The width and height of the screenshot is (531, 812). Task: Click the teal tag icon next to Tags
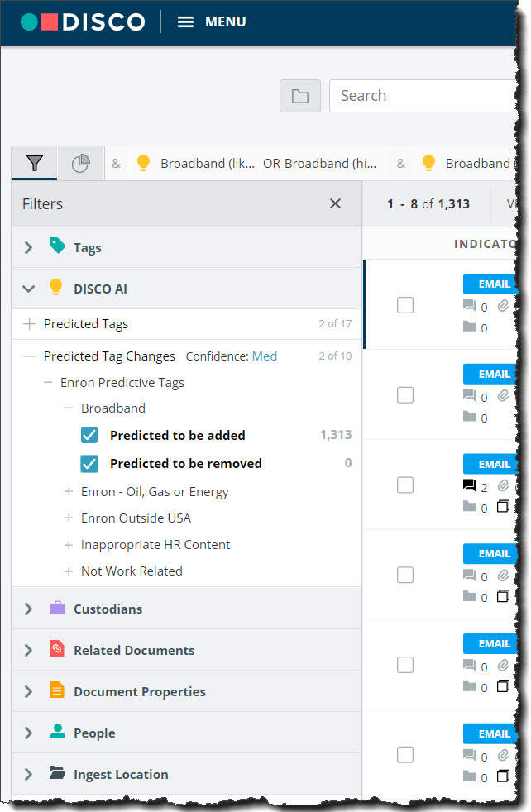pyautogui.click(x=56, y=246)
